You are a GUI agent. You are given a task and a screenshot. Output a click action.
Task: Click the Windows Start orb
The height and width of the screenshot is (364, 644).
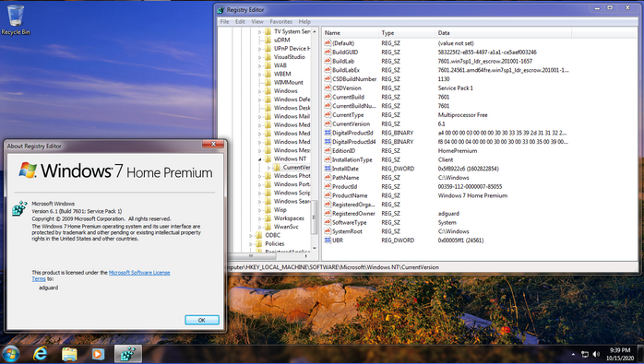click(x=10, y=354)
